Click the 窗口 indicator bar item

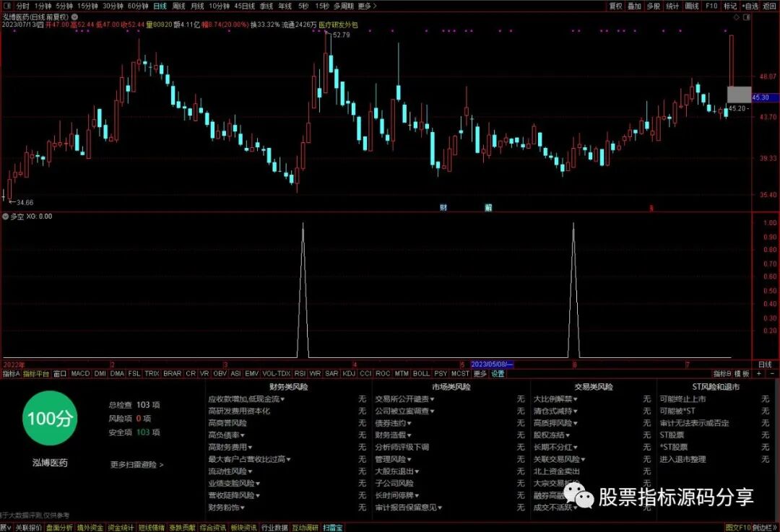tap(60, 373)
